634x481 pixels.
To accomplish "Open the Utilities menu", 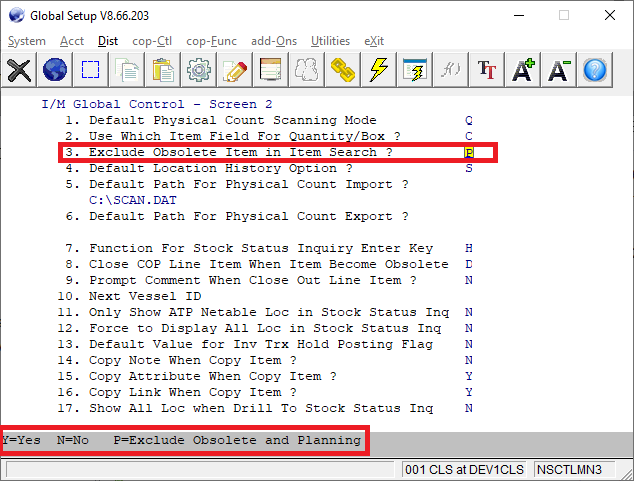I will (330, 41).
